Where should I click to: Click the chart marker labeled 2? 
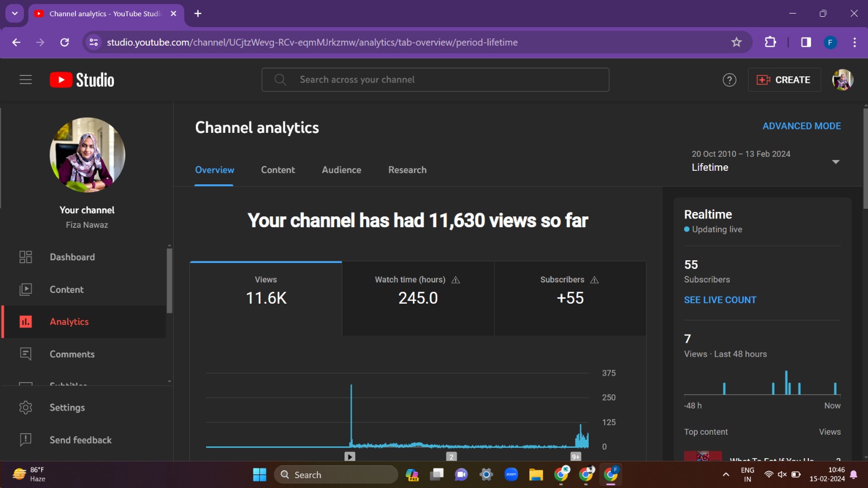pos(451,457)
